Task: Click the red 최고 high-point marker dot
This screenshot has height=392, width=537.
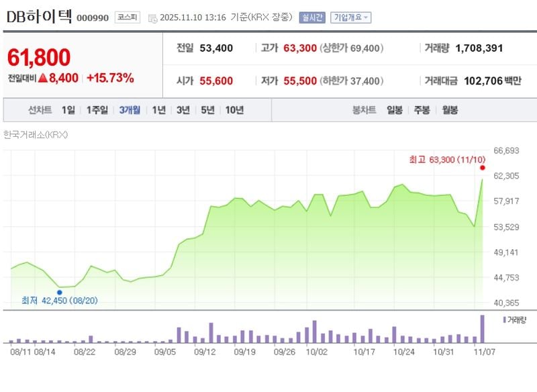Action: click(483, 168)
